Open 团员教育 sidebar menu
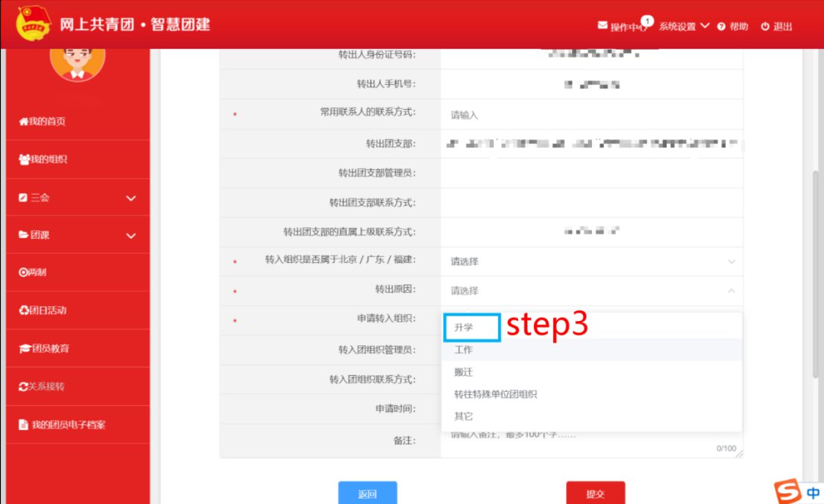This screenshot has width=824, height=504. 78,348
